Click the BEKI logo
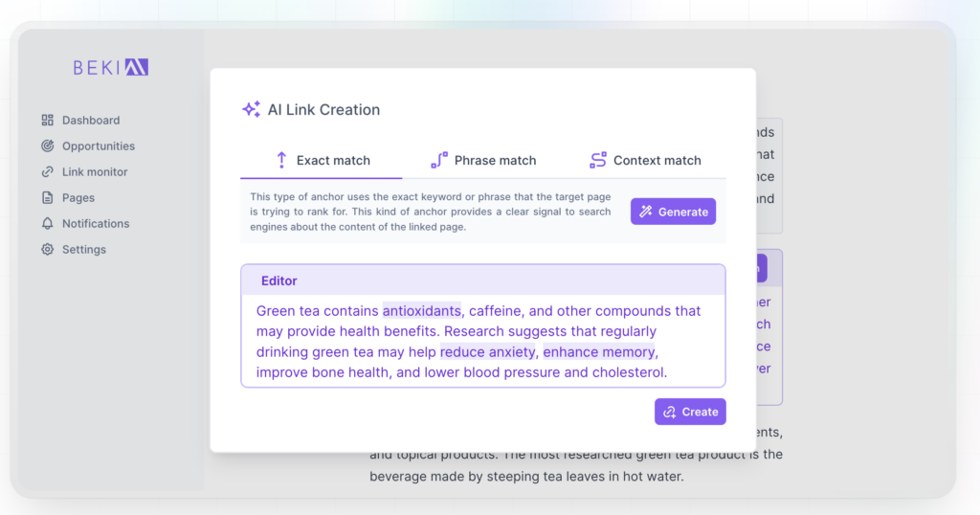Image resolution: width=980 pixels, height=515 pixels. coord(111,68)
